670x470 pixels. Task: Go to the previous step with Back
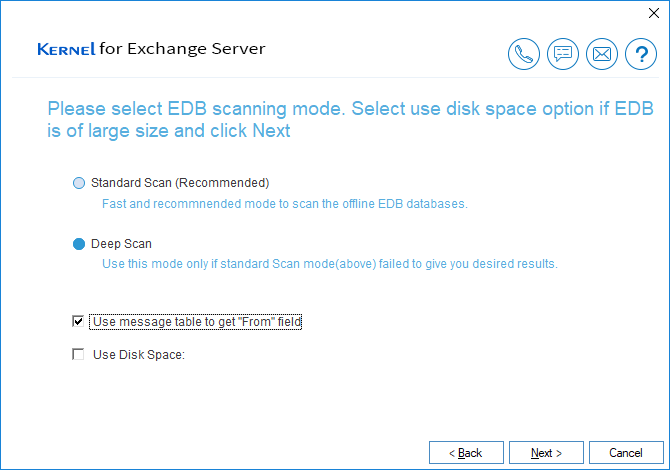[x=466, y=452]
